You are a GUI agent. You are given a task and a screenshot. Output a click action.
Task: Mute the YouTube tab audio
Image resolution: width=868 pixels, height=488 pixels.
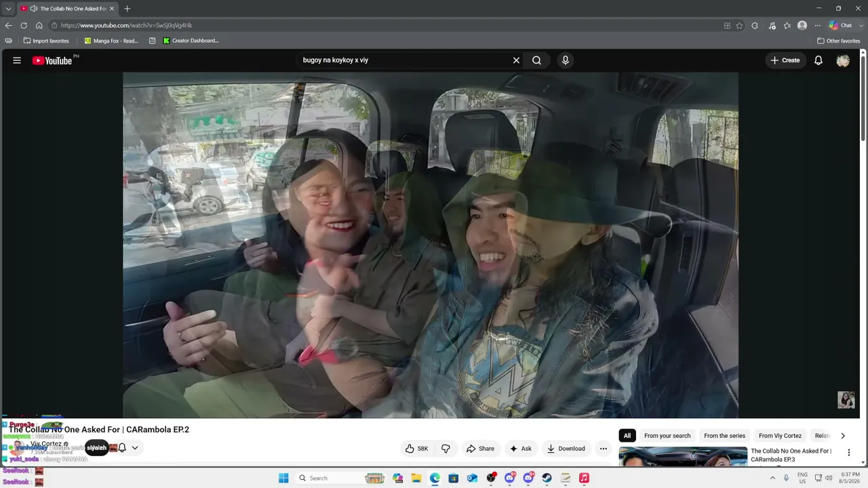click(x=33, y=9)
